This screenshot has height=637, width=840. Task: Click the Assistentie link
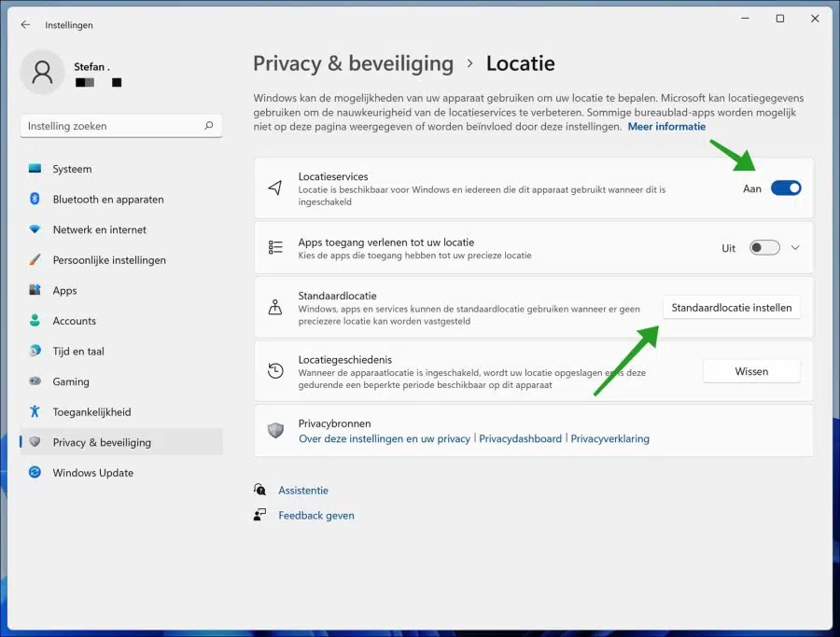pos(303,491)
